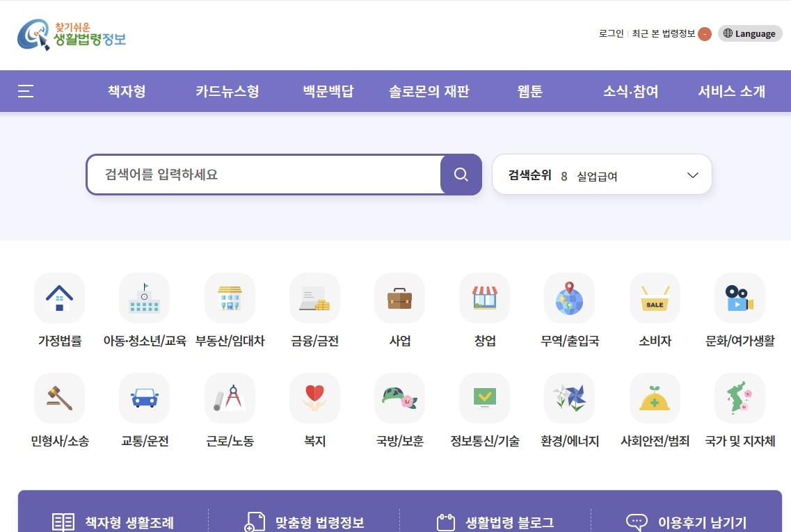Select the 소비자 SALE basket icon
The image size is (791, 532).
(655, 298)
